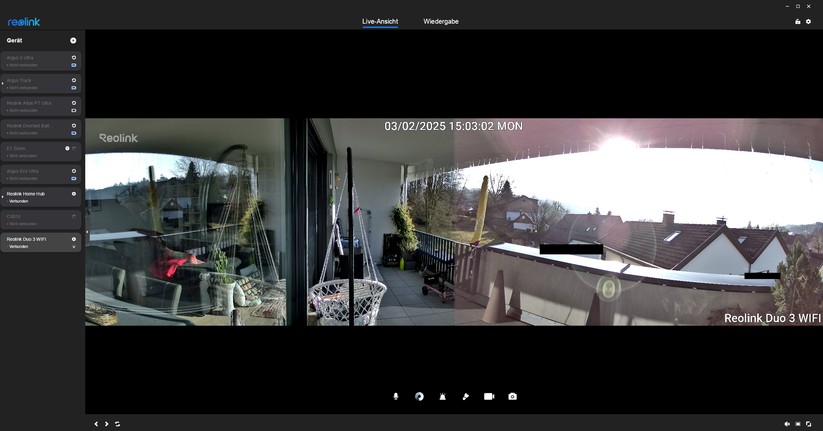Open settings gear for Reolink Doorbell

pyautogui.click(x=73, y=125)
